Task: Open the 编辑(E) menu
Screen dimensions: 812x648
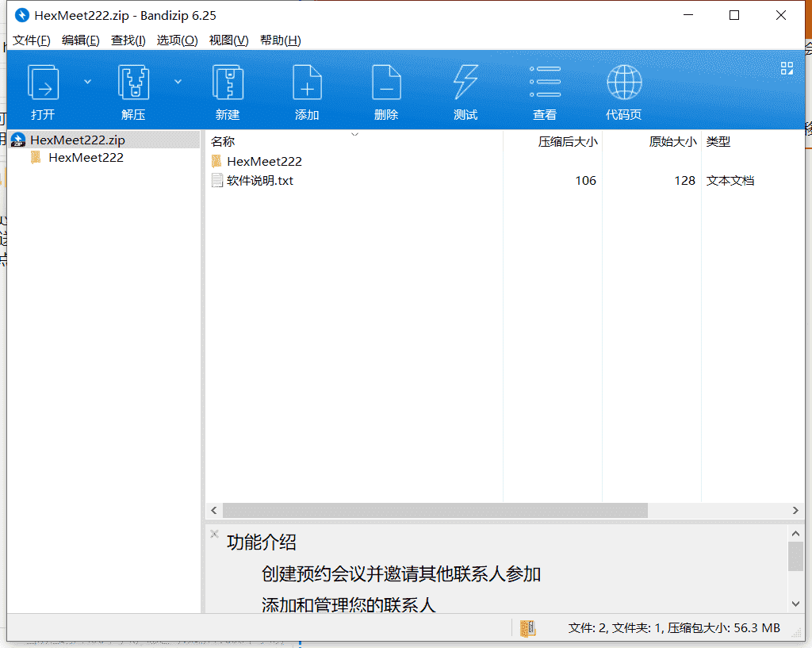Action: (x=80, y=40)
